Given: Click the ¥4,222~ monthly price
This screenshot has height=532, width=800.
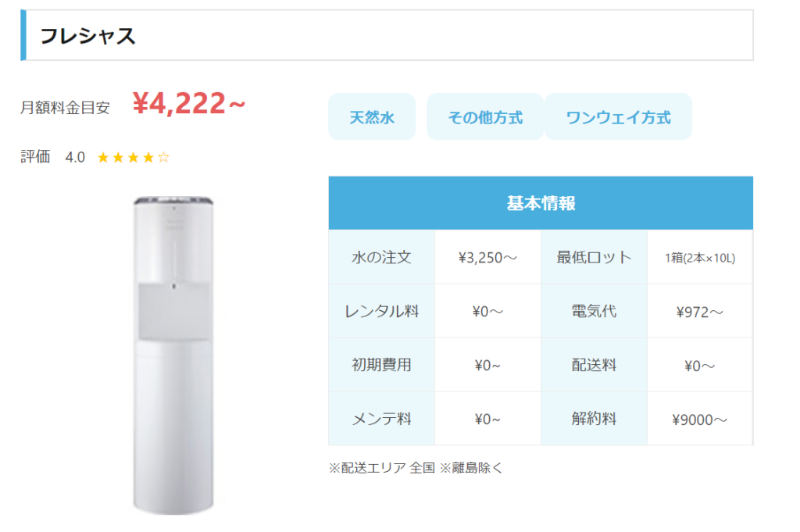Looking at the screenshot, I should (189, 104).
